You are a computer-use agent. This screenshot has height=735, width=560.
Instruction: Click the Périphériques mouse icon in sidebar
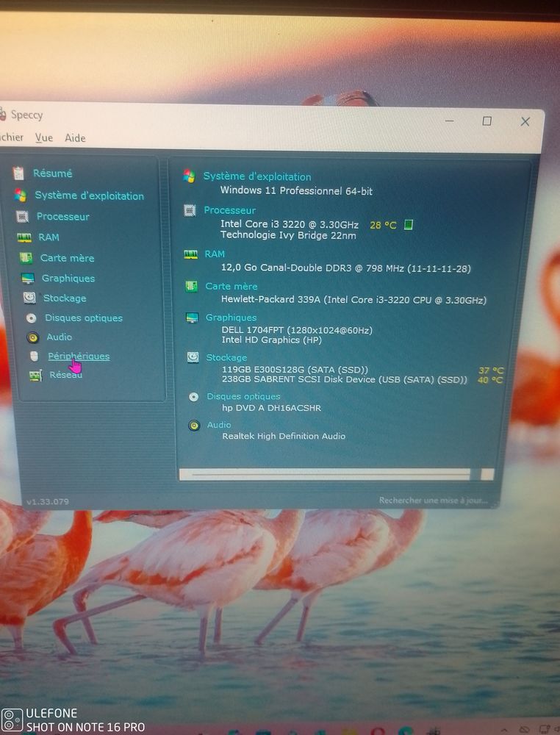tap(35, 356)
